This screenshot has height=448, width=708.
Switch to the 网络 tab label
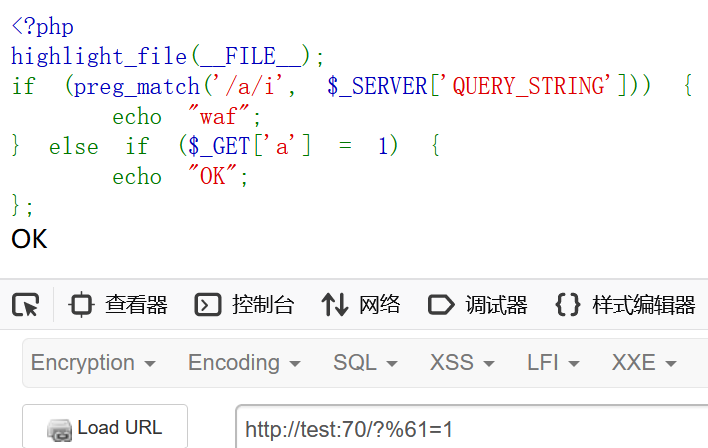pos(380,305)
